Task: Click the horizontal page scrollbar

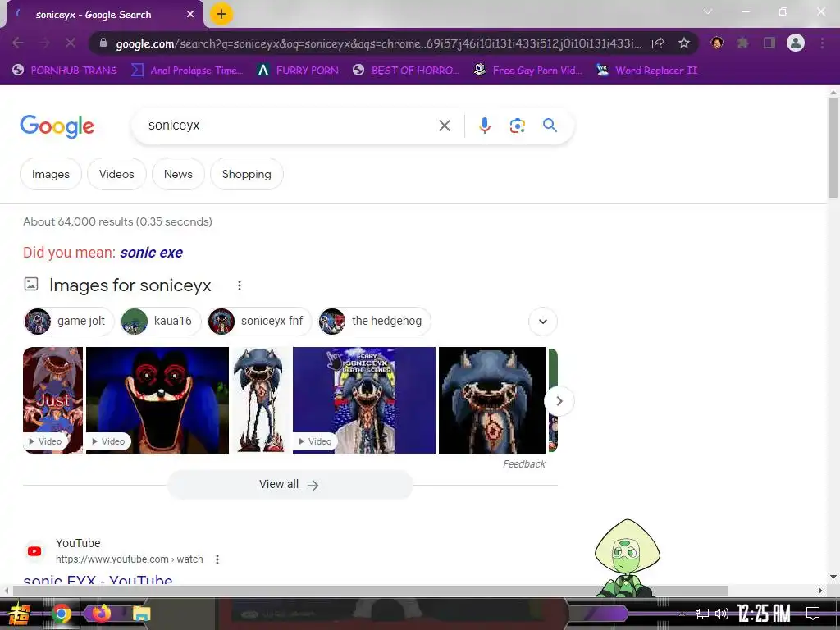Action: pyautogui.click(x=370, y=591)
